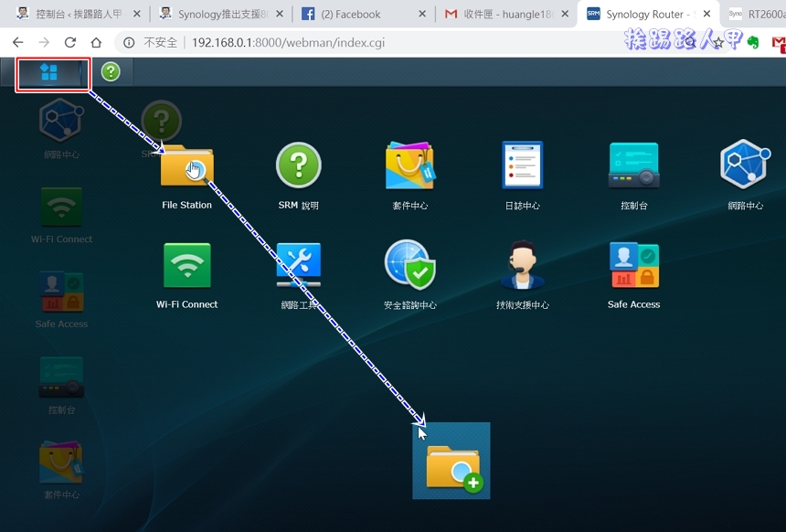Open 控制台 in the main menu grid

pos(633,176)
